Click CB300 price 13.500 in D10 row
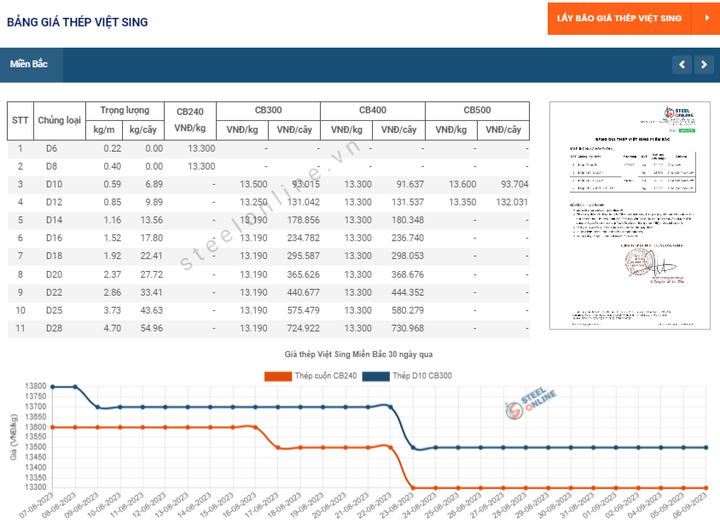Image resolution: width=720 pixels, height=525 pixels. 253,185
